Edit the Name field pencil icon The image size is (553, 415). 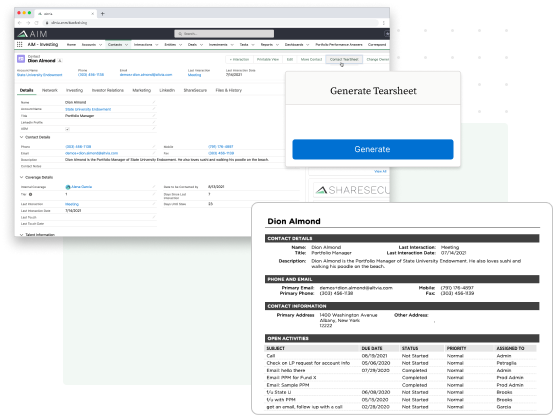154,102
